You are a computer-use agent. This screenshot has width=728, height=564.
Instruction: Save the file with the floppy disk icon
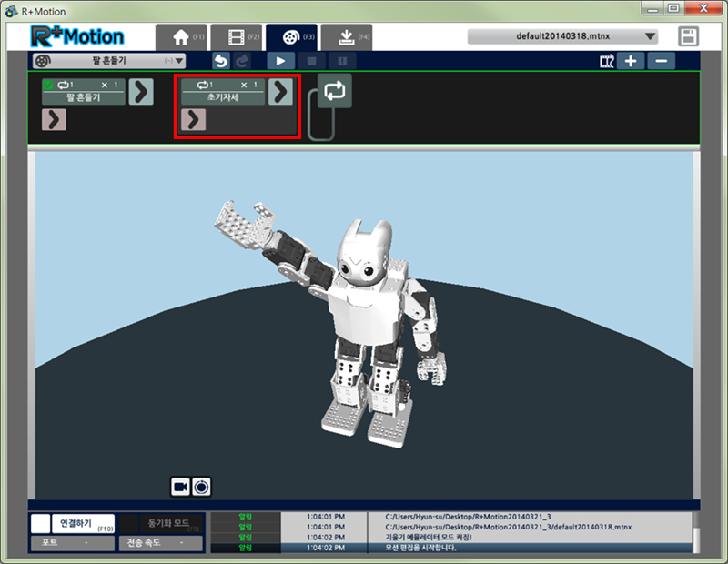pos(688,36)
